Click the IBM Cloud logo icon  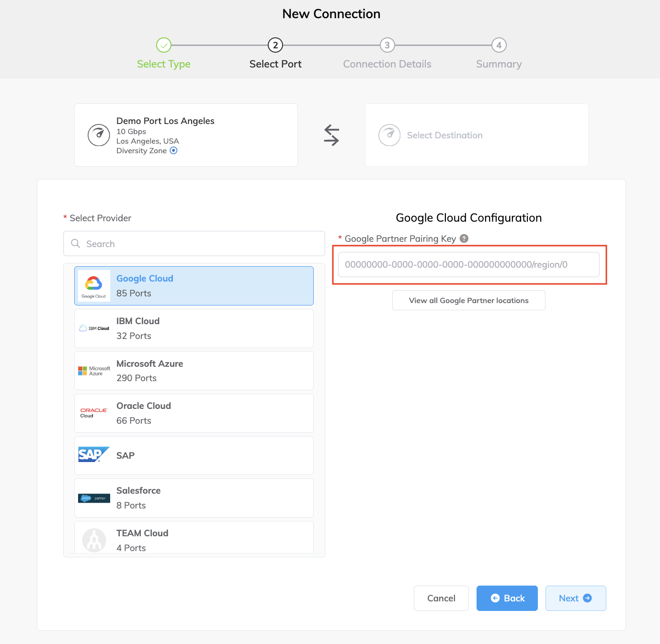94,328
